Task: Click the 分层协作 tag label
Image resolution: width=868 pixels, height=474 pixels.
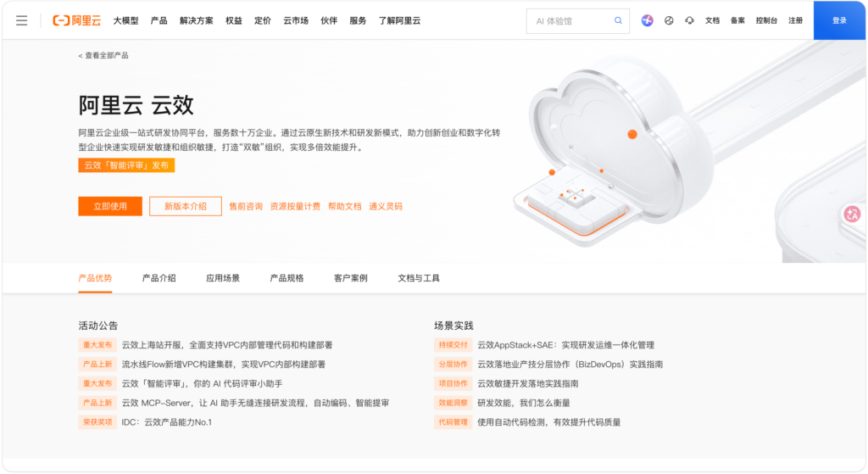Action: 453,365
